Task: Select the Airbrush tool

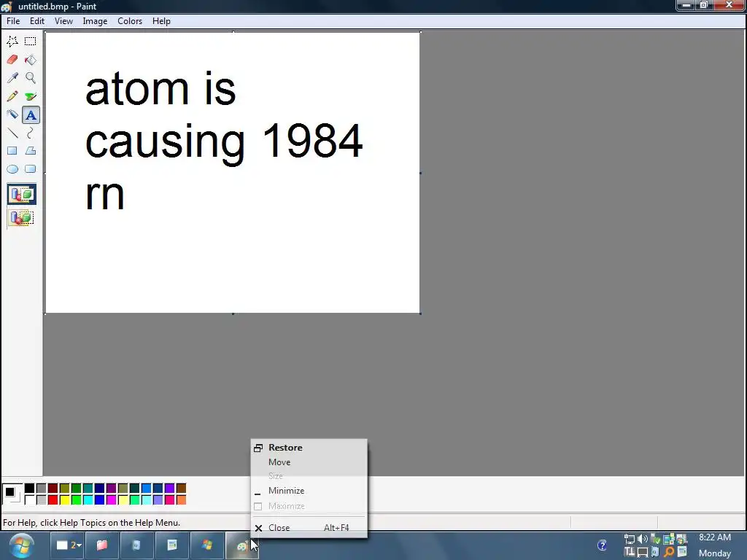Action: (x=12, y=114)
